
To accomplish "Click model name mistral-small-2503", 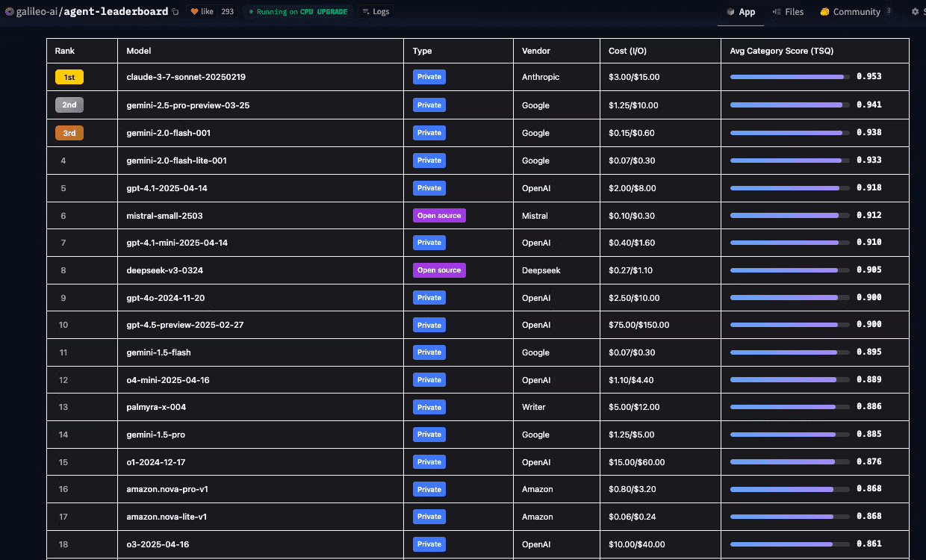I will (165, 216).
